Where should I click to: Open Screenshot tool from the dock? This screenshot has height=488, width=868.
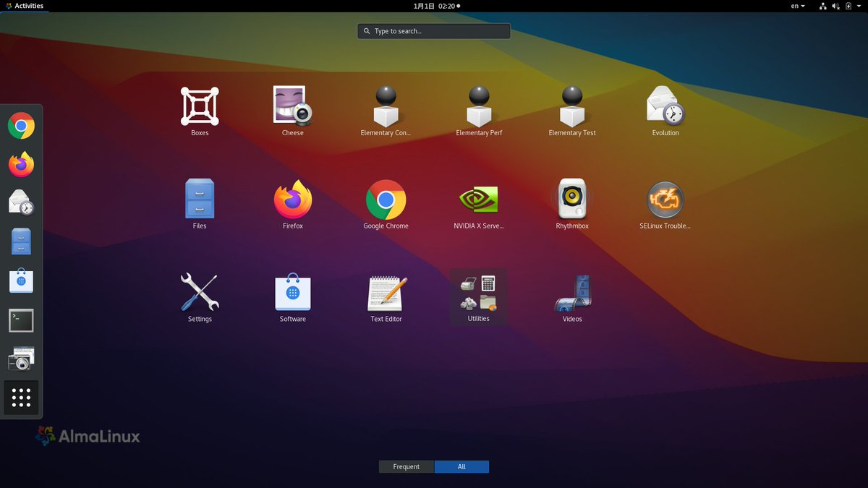click(21, 359)
